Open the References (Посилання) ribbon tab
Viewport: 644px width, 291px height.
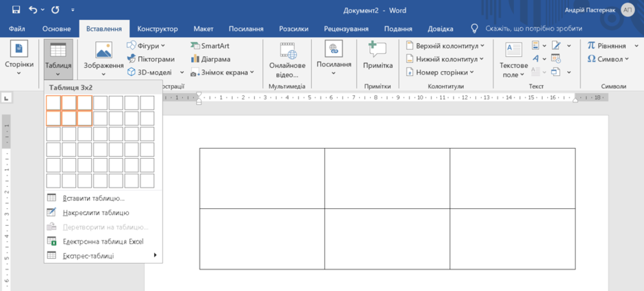point(246,29)
